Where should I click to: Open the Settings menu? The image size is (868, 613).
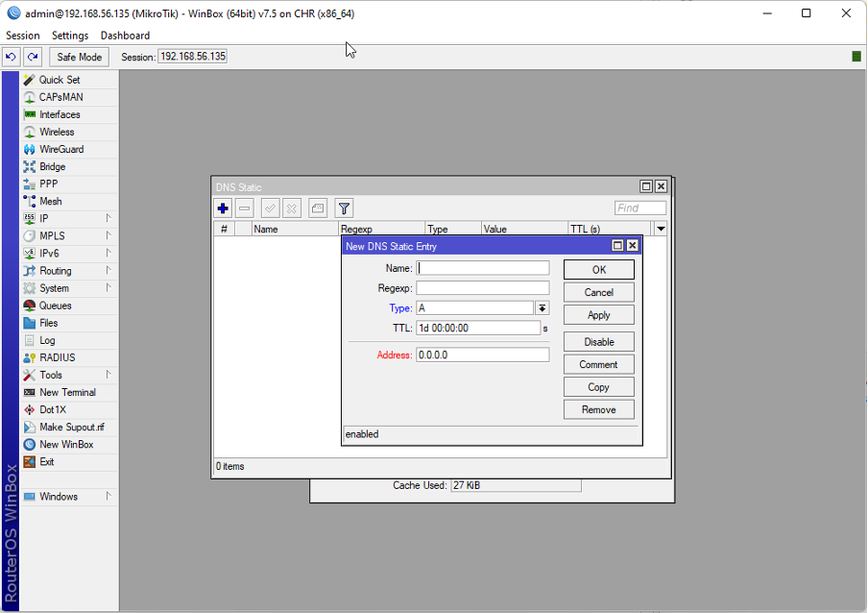tap(70, 36)
